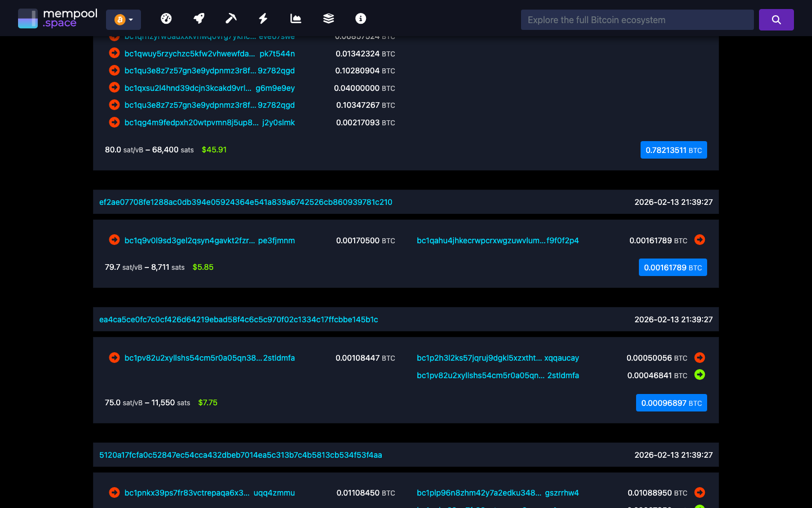The image size is (812, 508).
Task: Open transaction ea4ca5ce0fc7c0cf426d64219ebad58f4c6c5c970f02c1334c17ffcbbe145b1c
Action: tap(239, 319)
